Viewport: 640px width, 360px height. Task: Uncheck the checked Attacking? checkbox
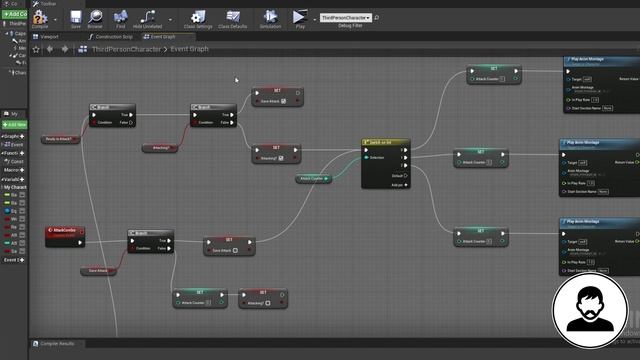tap(281, 158)
